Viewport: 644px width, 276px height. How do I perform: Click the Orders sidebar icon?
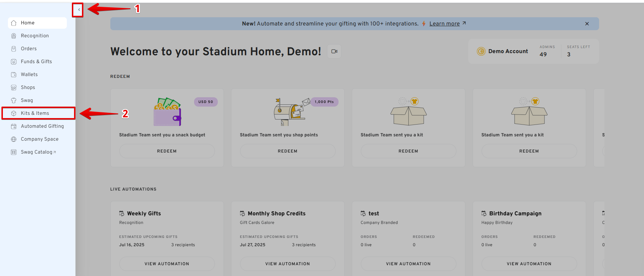[14, 49]
